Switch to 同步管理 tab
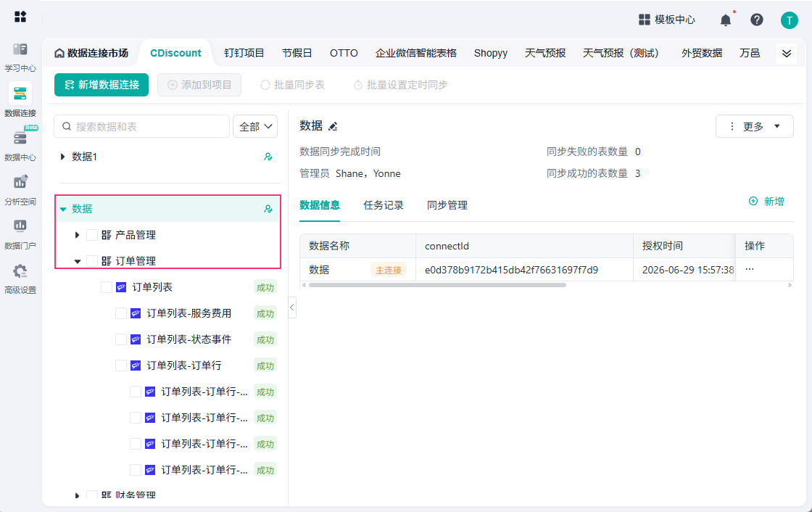Screen dimensions: 812x512 (447, 205)
